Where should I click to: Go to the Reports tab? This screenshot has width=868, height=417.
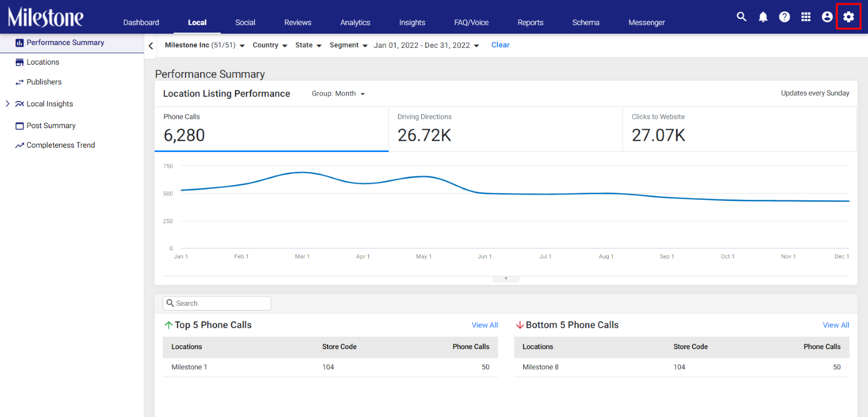[531, 22]
